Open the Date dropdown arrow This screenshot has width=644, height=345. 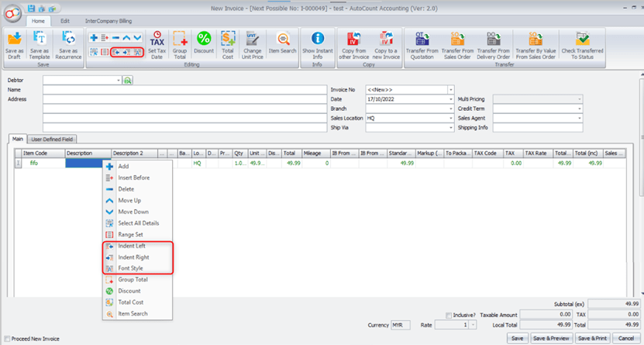[450, 99]
